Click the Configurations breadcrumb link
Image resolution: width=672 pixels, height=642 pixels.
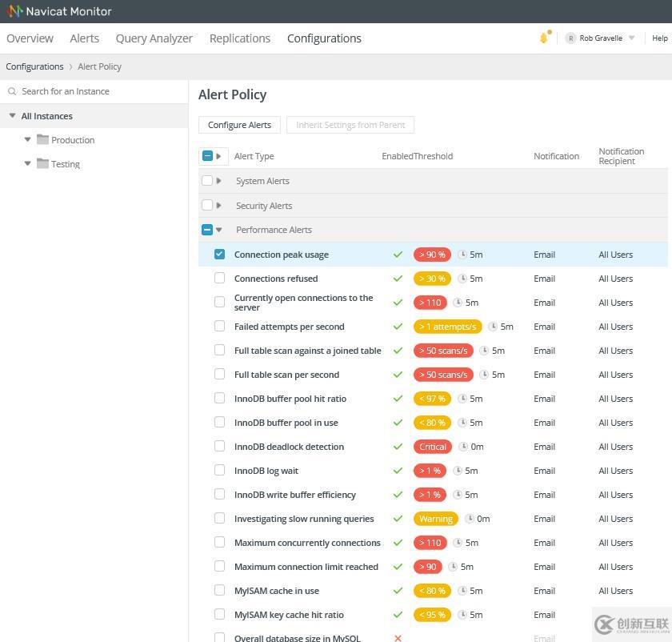pos(34,66)
